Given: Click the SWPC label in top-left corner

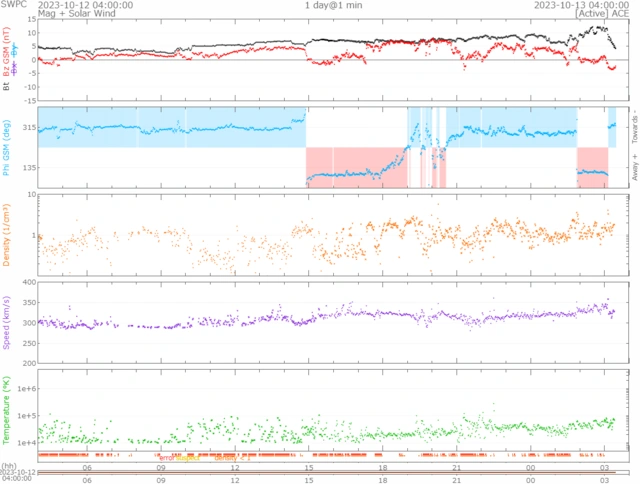Looking at the screenshot, I should [13, 5].
